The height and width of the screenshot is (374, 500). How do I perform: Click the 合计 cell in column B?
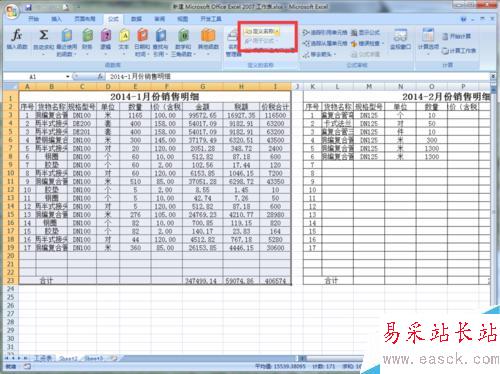(47, 281)
